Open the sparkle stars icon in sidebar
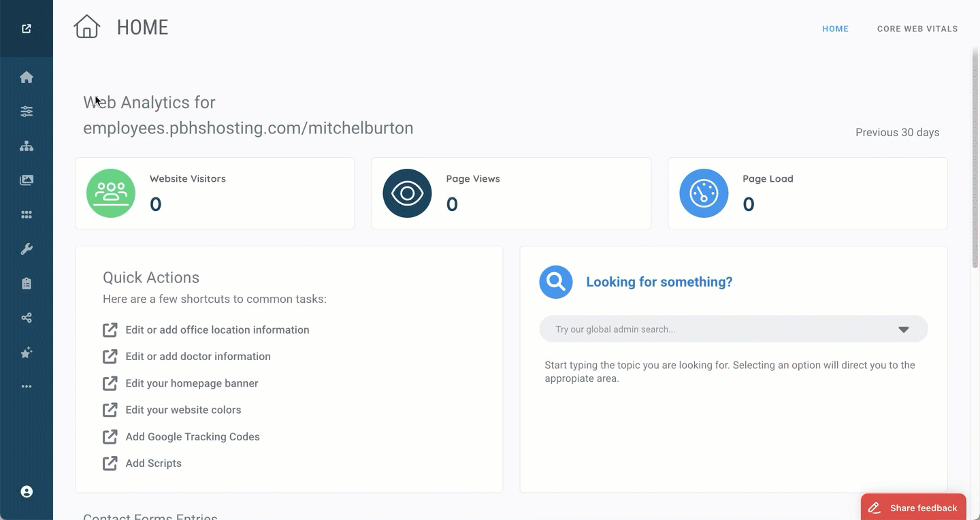This screenshot has height=520, width=980. click(27, 353)
